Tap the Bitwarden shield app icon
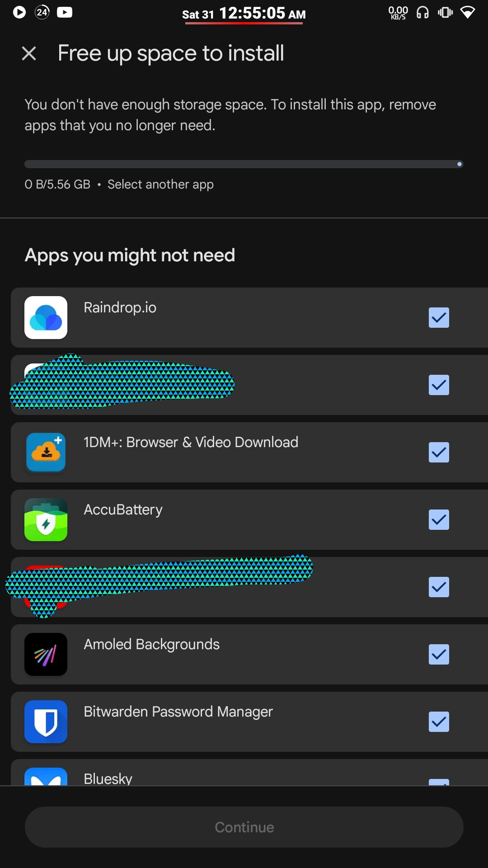 pyautogui.click(x=46, y=722)
